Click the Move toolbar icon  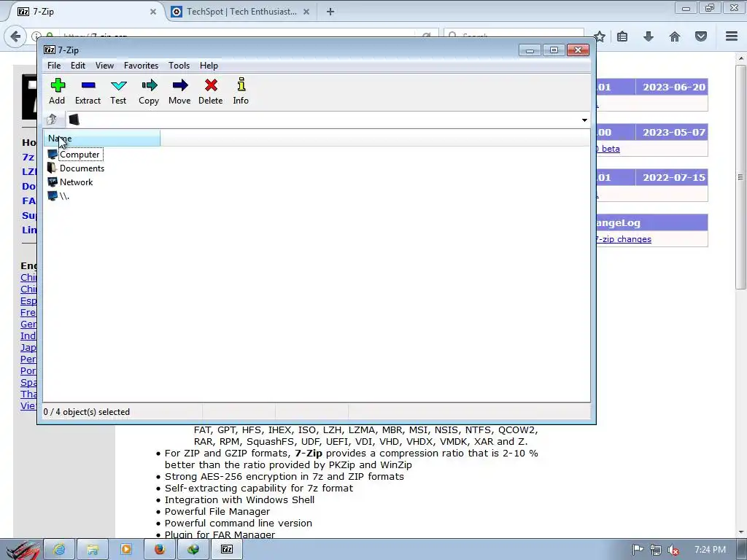pos(179,91)
